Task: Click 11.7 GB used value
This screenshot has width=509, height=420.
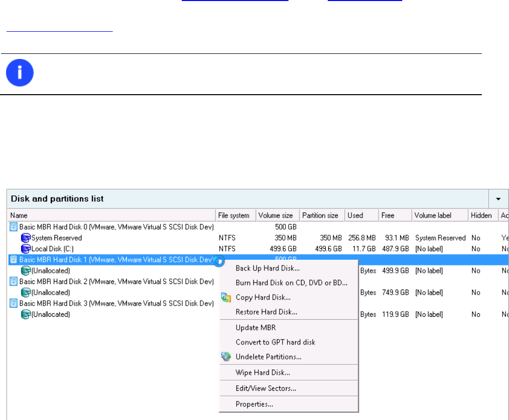Action: click(x=364, y=249)
